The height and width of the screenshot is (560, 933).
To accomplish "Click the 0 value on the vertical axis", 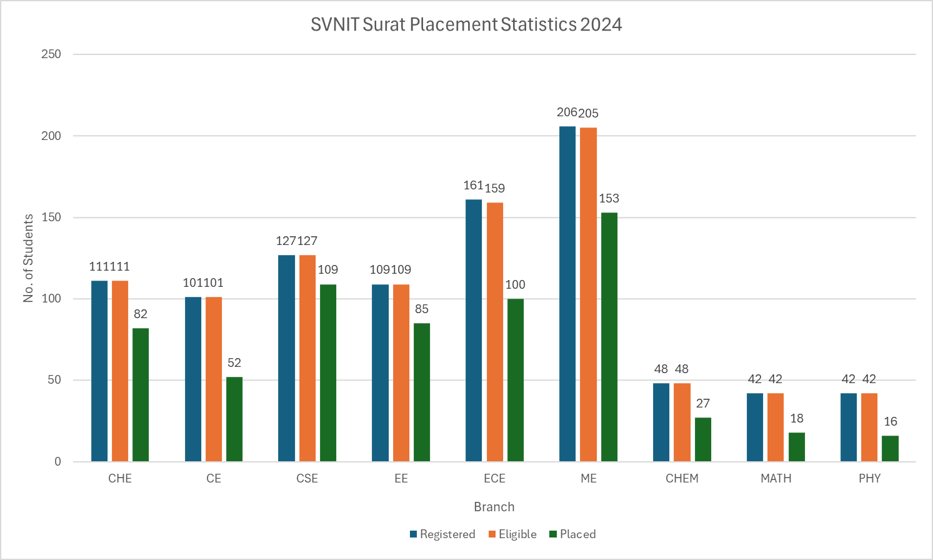I will click(x=58, y=462).
